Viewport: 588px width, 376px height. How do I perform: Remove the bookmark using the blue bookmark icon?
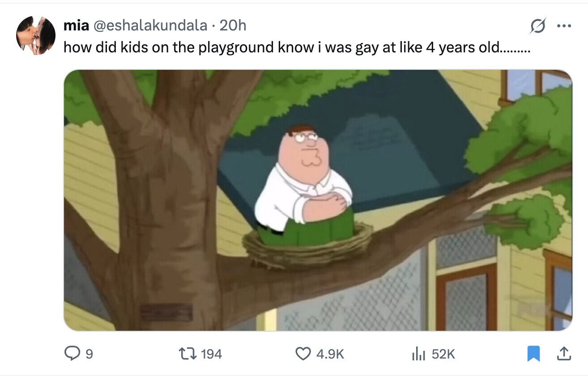(x=533, y=354)
